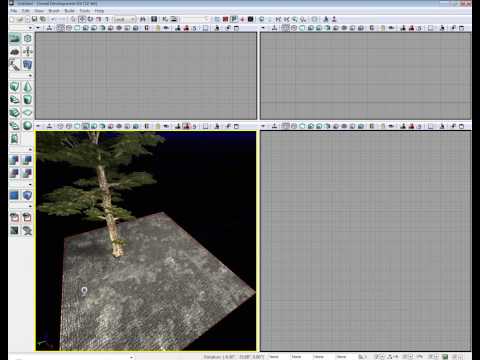Click the binoculars Find Actors icon
The width and height of the screenshot is (480, 360).
(x=143, y=19)
